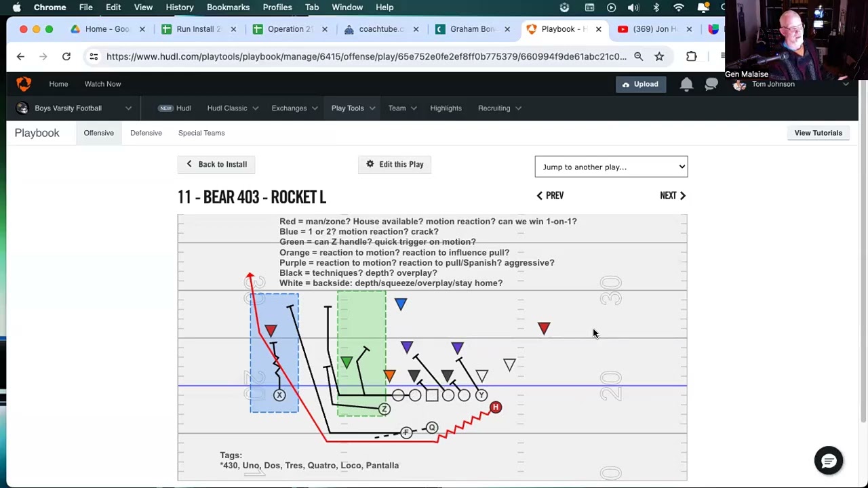This screenshot has height=488, width=868.
Task: Click the page vertical scrollbar
Action: [x=863, y=251]
